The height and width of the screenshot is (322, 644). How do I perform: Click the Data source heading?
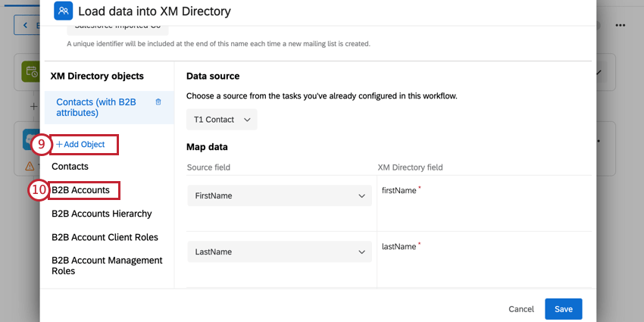pyautogui.click(x=213, y=76)
